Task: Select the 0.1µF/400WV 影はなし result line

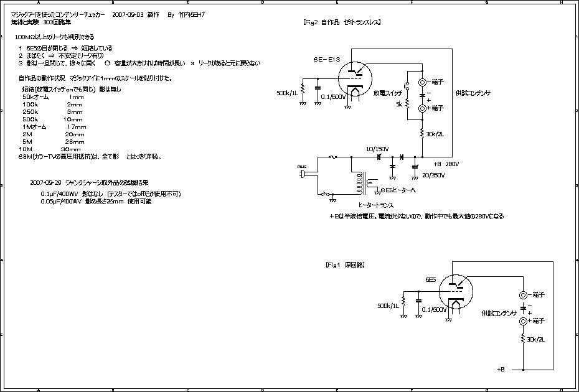Action: point(111,194)
